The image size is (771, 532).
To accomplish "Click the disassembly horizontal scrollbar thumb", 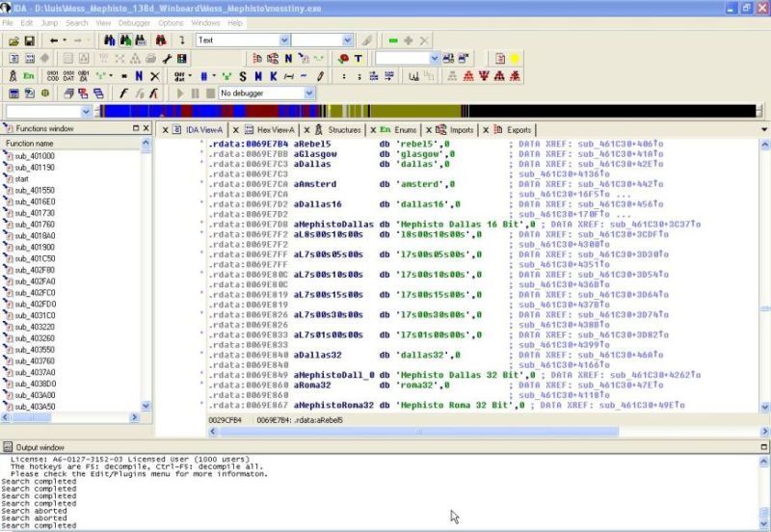I will click(419, 432).
